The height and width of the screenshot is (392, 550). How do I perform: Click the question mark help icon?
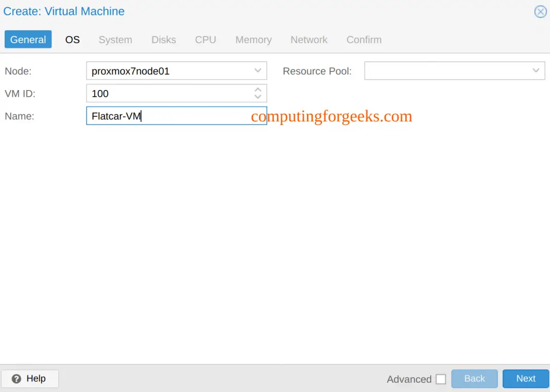16,378
